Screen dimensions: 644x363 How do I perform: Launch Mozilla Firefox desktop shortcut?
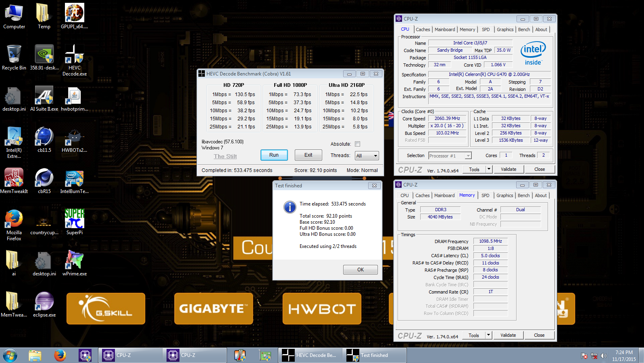click(14, 225)
